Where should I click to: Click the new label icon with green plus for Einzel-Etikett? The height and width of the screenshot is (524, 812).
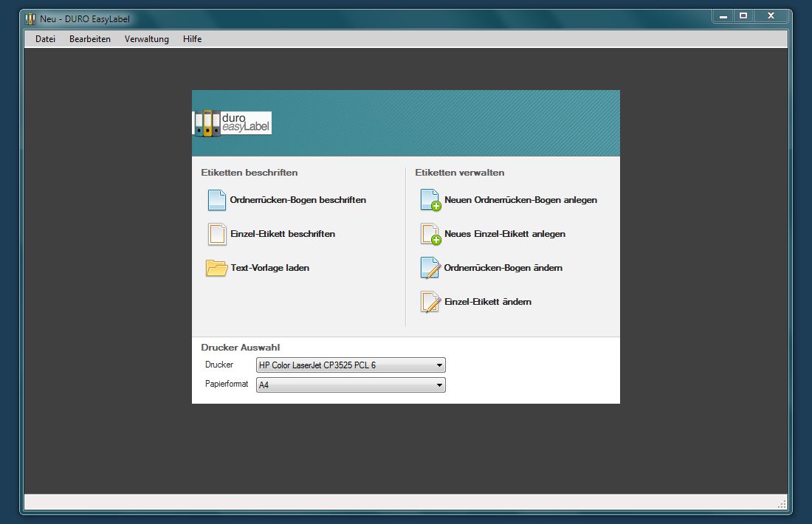[x=430, y=234]
